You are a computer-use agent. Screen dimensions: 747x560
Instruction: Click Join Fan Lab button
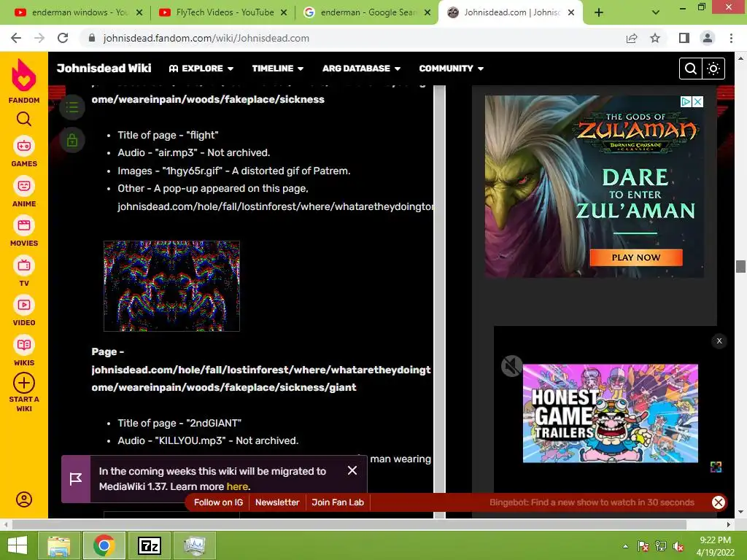tap(338, 502)
